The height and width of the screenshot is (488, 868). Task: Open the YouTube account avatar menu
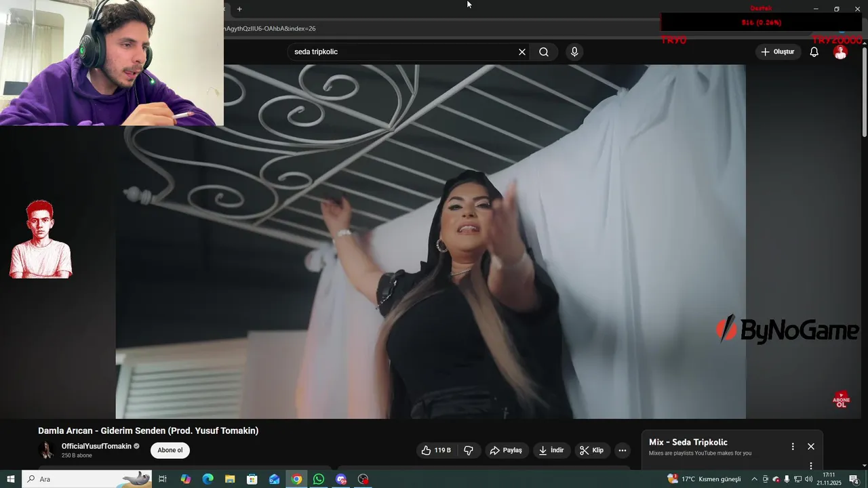(840, 52)
